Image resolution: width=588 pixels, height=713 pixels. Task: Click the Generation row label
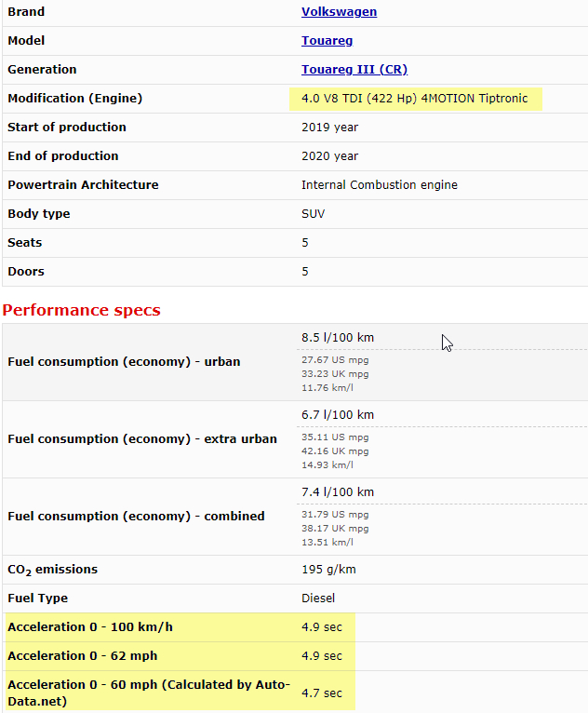(x=42, y=70)
